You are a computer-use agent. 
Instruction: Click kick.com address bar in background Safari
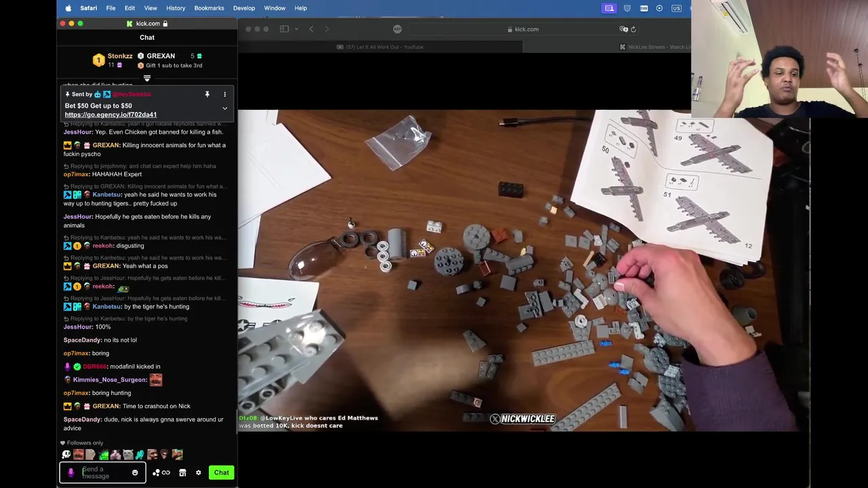[523, 29]
